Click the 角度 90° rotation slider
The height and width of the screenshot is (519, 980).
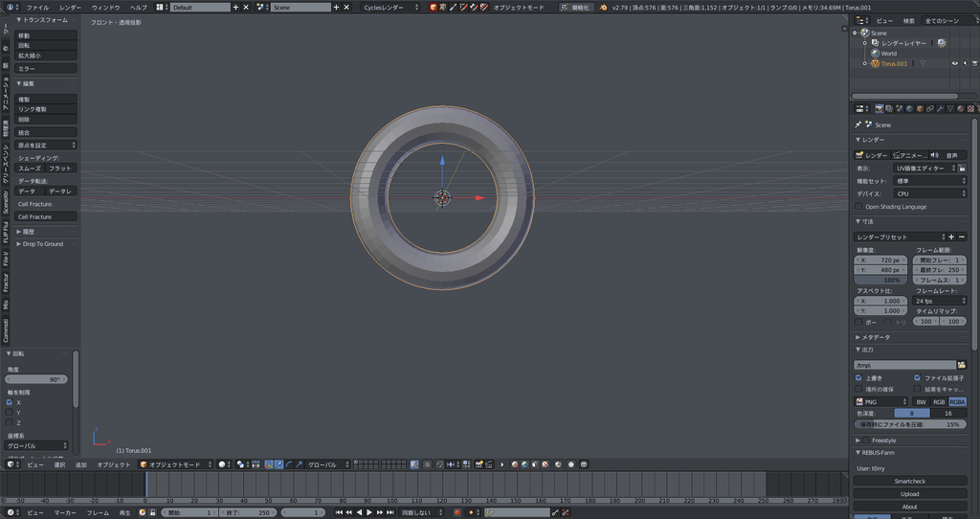36,379
